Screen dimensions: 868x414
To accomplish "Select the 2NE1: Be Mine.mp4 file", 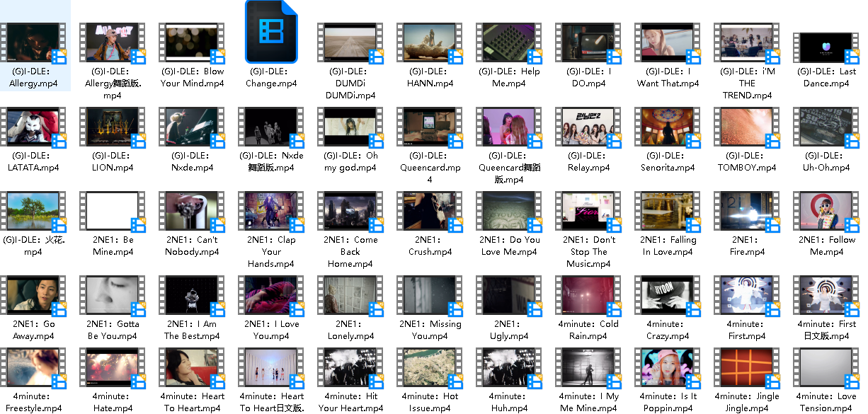I will tap(113, 211).
